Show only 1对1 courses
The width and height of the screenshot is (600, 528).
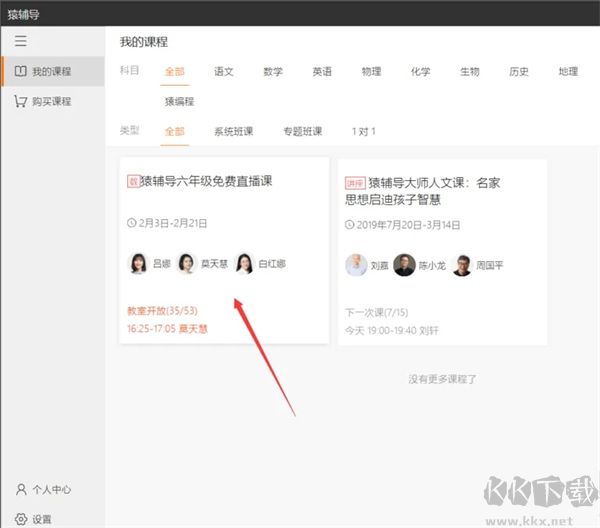(366, 131)
